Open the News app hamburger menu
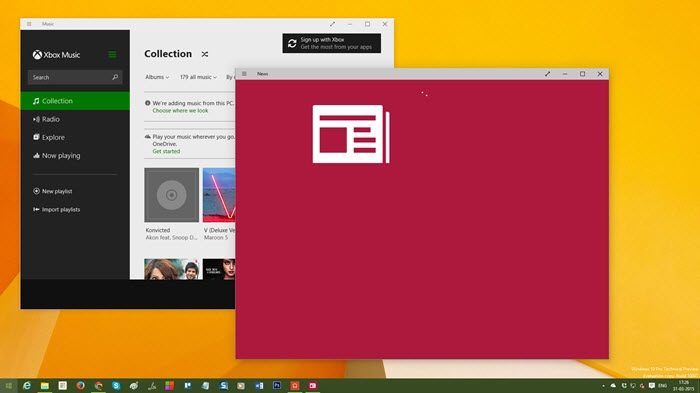 click(244, 74)
